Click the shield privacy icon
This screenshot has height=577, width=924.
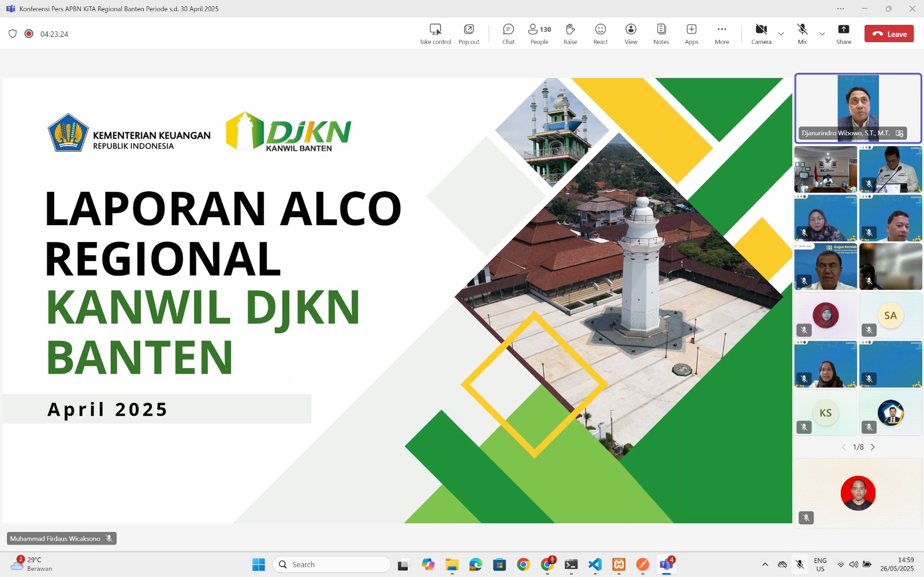(x=13, y=33)
